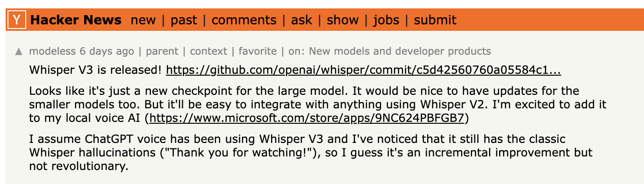The width and height of the screenshot is (644, 184).
Task: Follow the GitHub whisper commit link
Action: click(364, 71)
